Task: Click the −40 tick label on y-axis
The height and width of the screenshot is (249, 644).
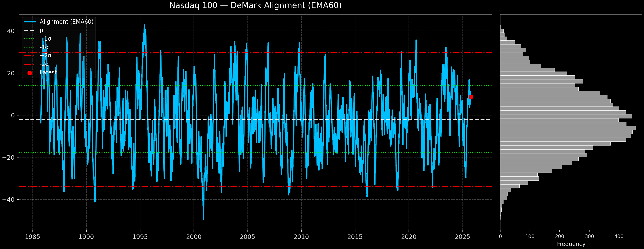Action: (x=8, y=199)
